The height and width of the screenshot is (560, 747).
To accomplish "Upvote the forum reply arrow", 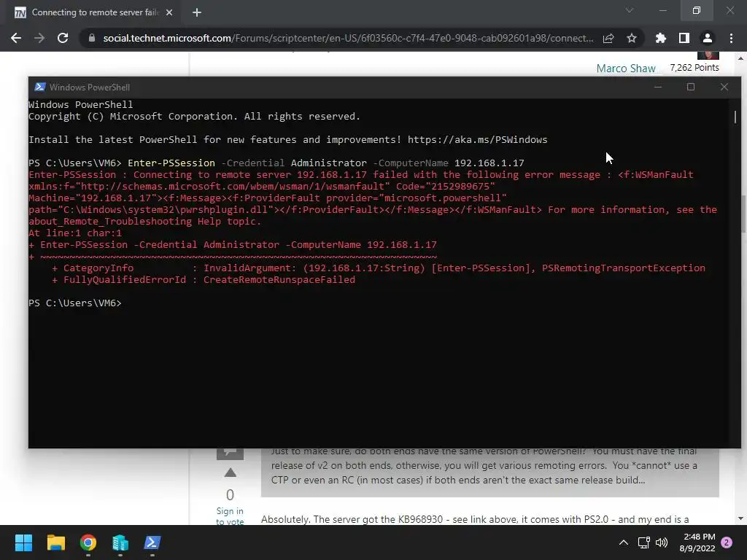I will [x=230, y=472].
